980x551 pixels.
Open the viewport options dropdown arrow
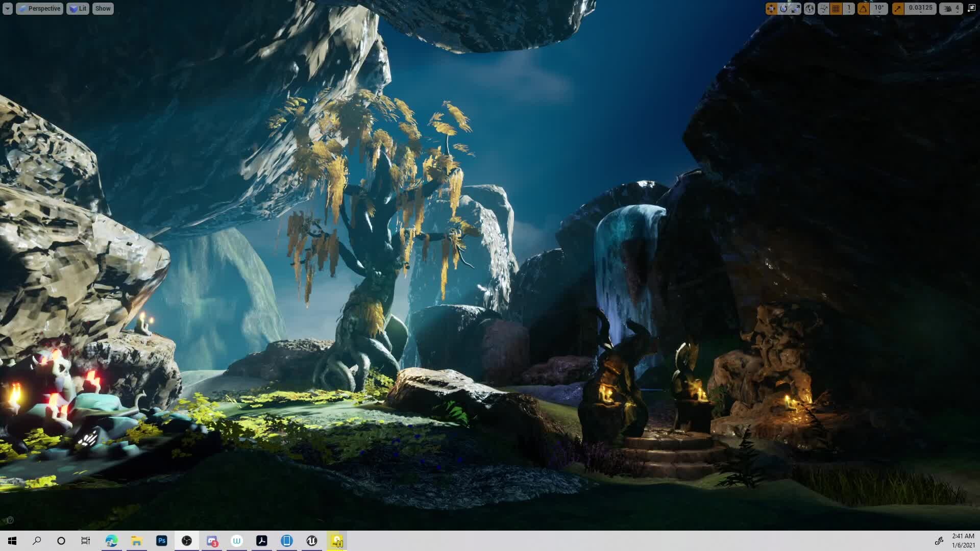7,9
